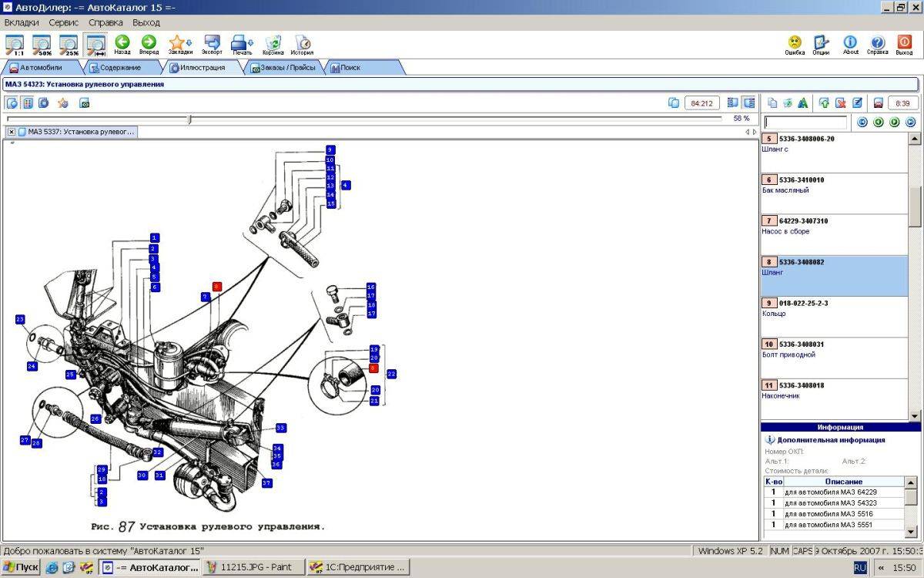Screen dimensions: 924x578
Task: Report an error with Ошибка
Action: point(795,45)
